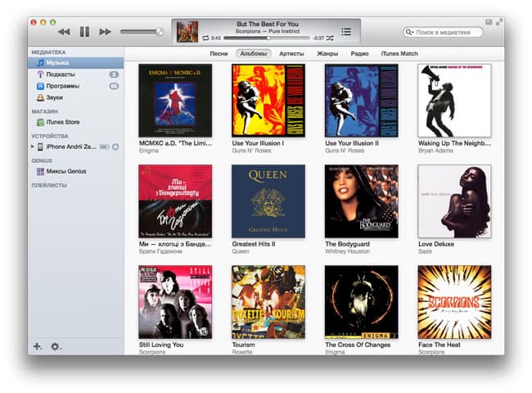Image resolution: width=532 pixels, height=393 pixels.
Task: Click the song title But The Best For You
Action: pyautogui.click(x=268, y=24)
